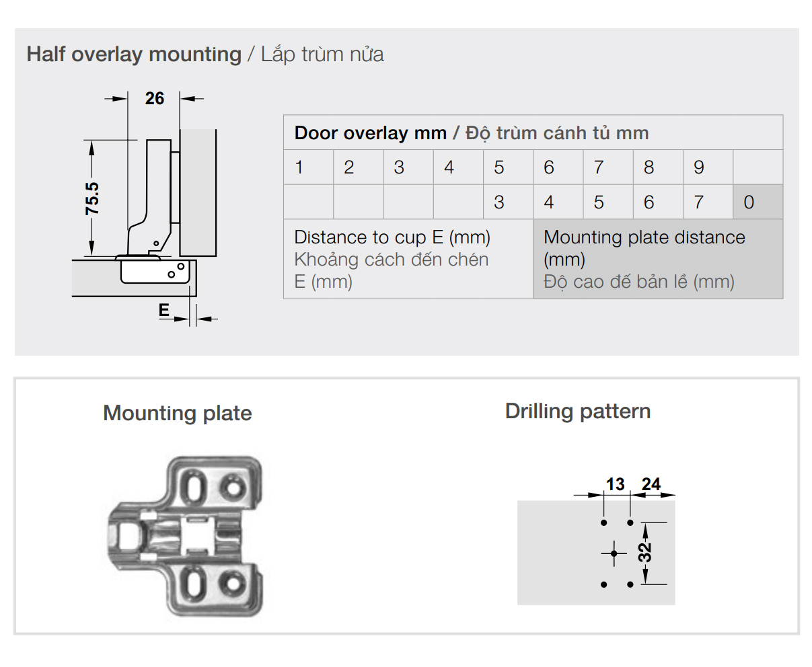
Task: Select the 24 dimension in the drilling pattern
Action: pos(651,484)
